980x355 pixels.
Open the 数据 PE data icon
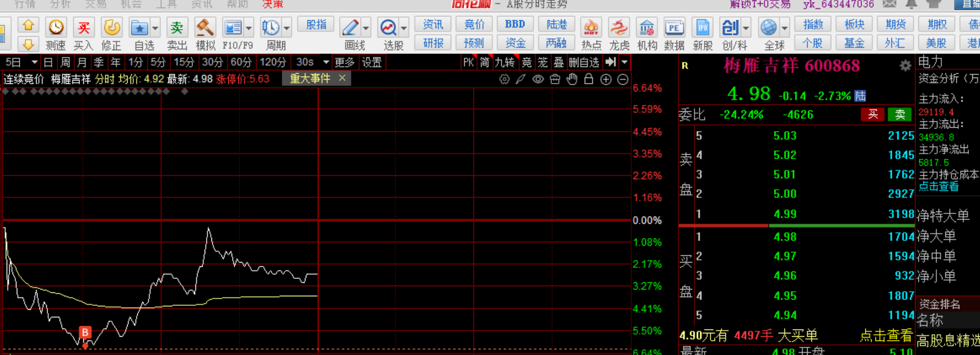click(674, 27)
